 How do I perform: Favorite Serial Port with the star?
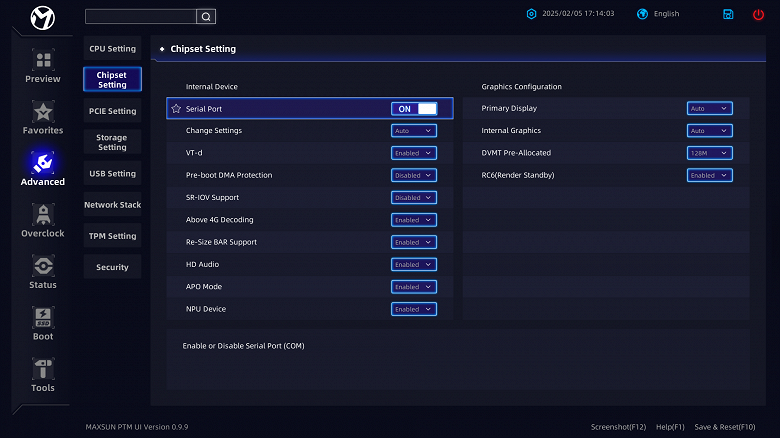point(176,108)
